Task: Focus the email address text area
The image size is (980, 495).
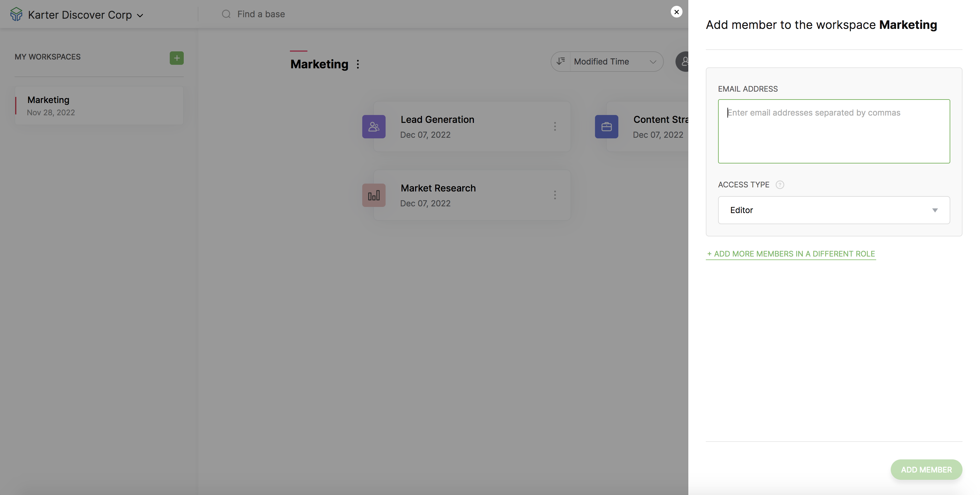Action: [834, 131]
